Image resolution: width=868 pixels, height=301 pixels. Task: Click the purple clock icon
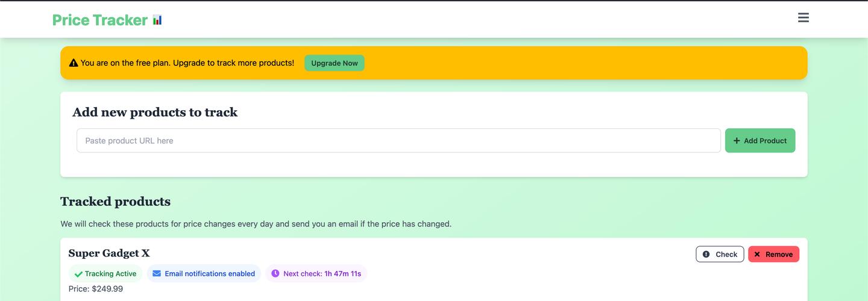click(x=275, y=274)
